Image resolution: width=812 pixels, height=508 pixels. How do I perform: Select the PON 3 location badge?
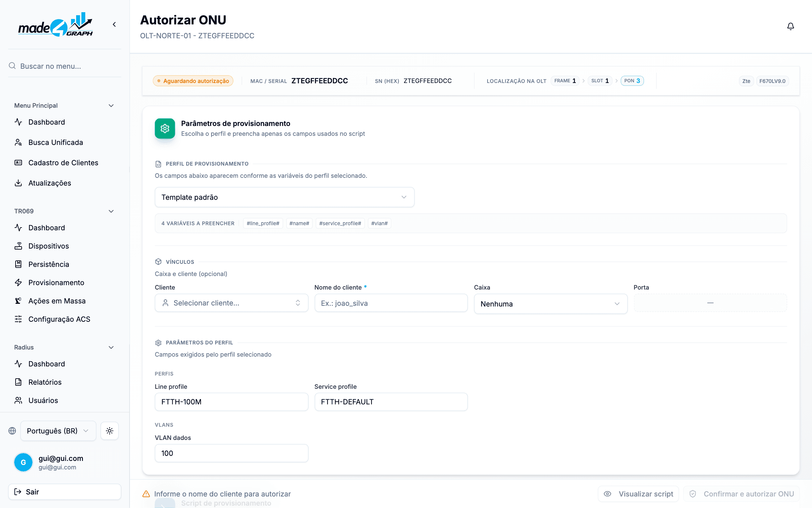(632, 81)
